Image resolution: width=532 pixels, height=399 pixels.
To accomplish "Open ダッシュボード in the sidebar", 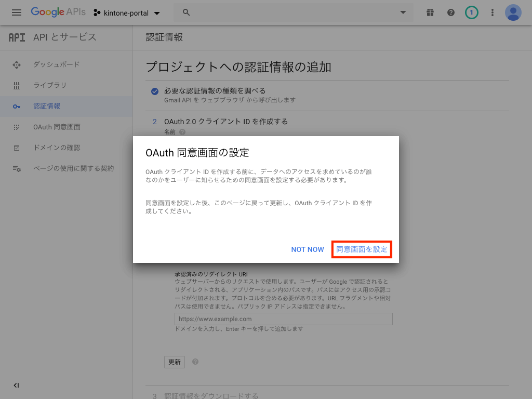I will [56, 64].
